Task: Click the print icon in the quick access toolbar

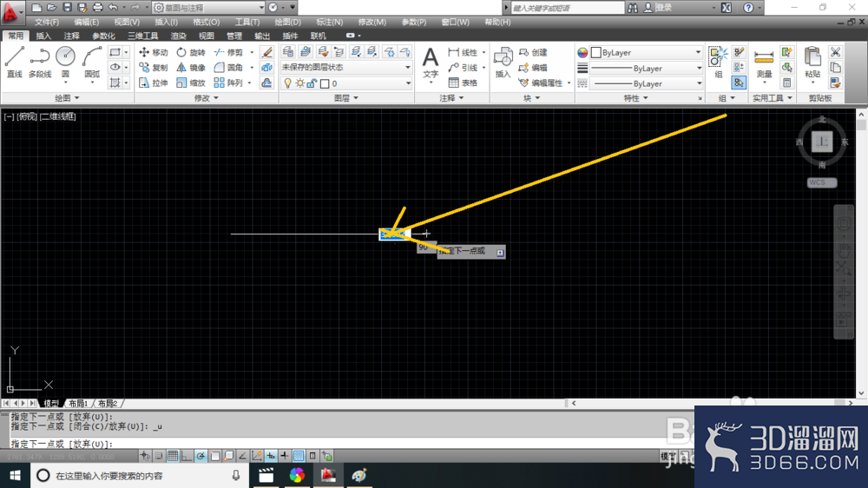Action: pyautogui.click(x=97, y=8)
